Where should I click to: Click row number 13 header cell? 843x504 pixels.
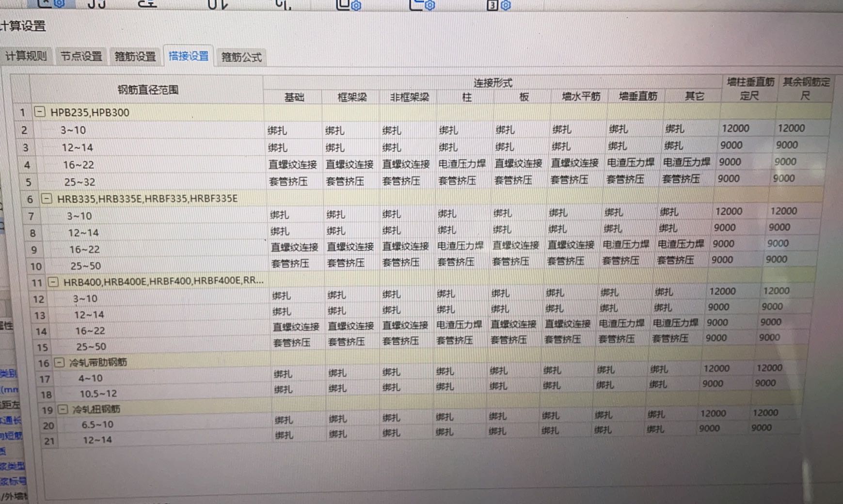(40, 315)
